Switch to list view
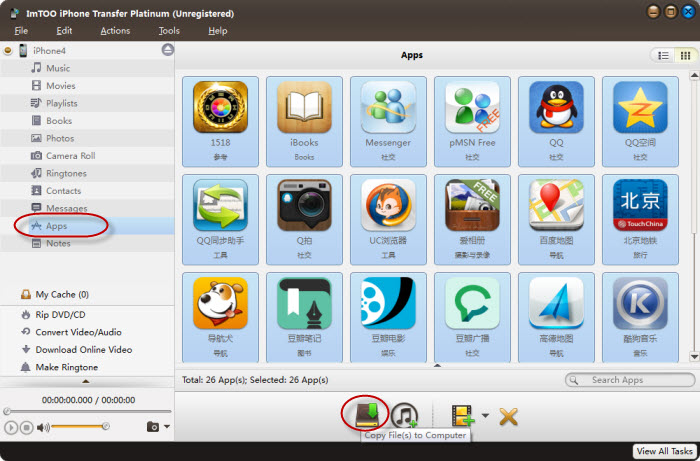This screenshot has width=700, height=461. tap(663, 56)
